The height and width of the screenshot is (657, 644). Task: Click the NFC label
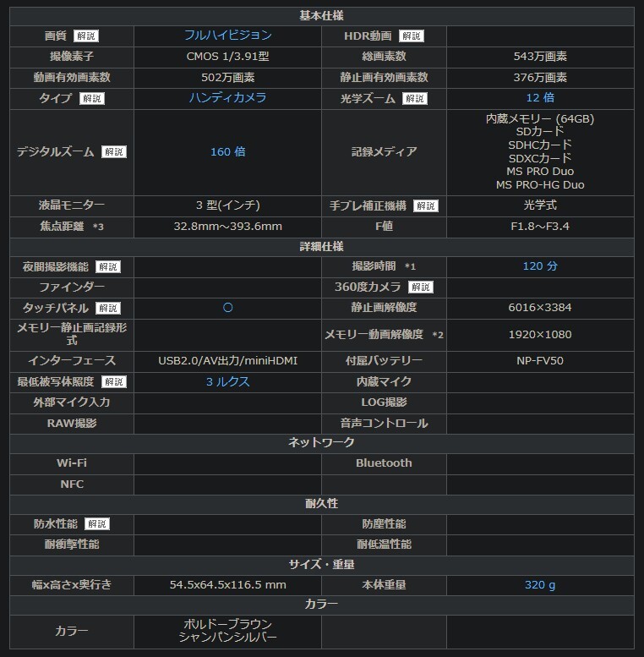[72, 485]
